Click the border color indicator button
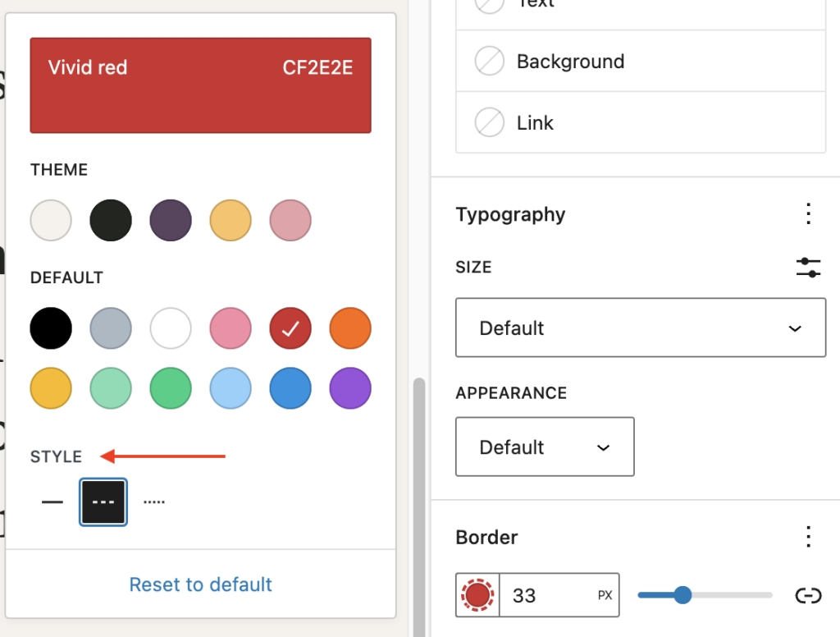The height and width of the screenshot is (637, 840). tap(477, 595)
